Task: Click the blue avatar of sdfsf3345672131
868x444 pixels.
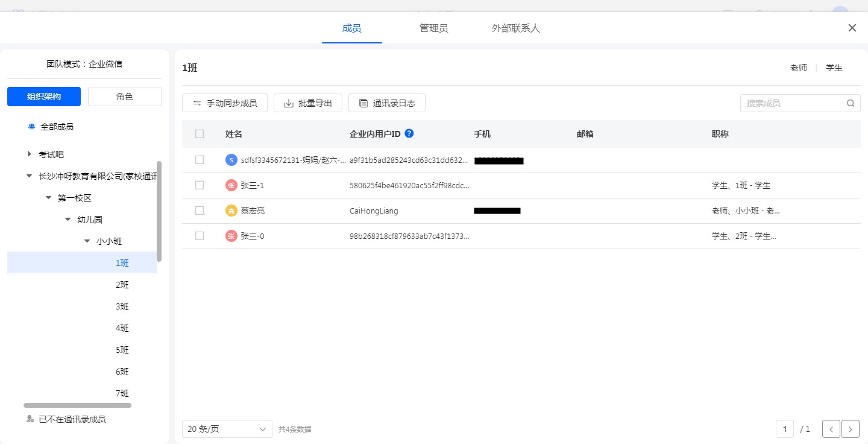Action: [x=231, y=160]
